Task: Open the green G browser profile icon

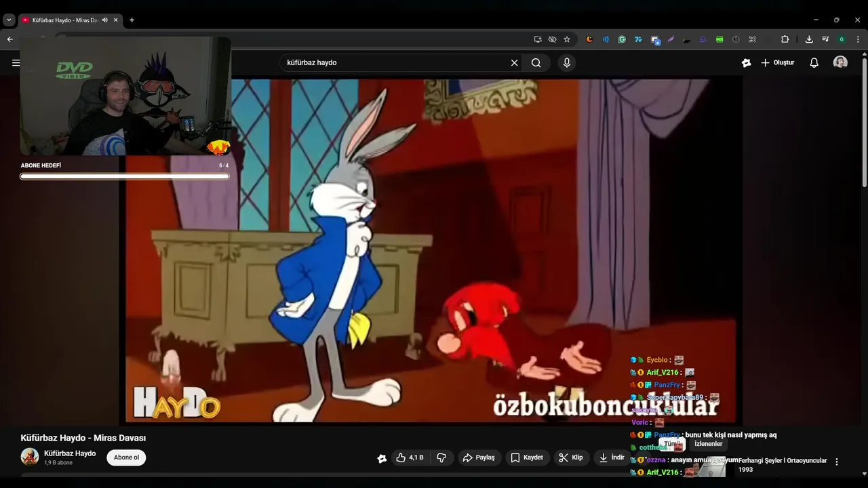Action: 842,39
